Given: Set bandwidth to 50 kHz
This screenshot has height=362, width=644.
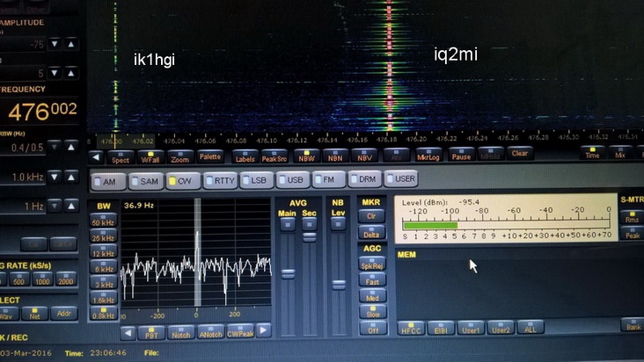Looking at the screenshot, I should (103, 221).
